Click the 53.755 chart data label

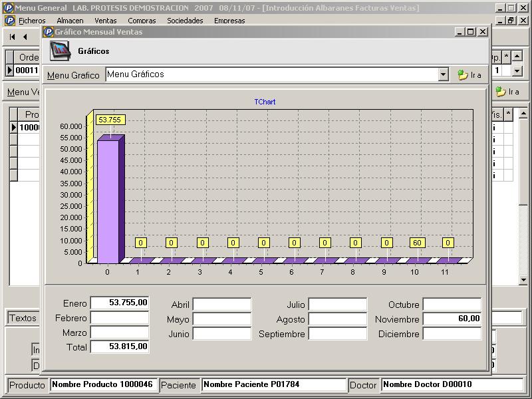(x=110, y=120)
